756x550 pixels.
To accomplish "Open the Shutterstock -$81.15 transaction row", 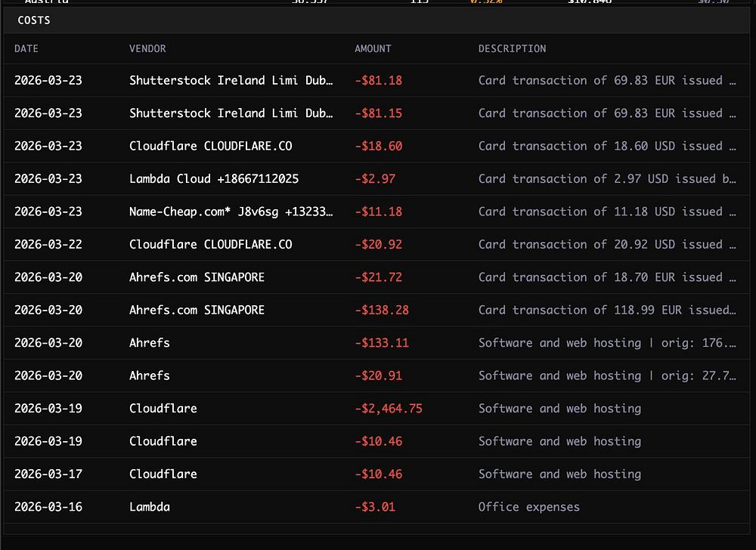I will [376, 113].
